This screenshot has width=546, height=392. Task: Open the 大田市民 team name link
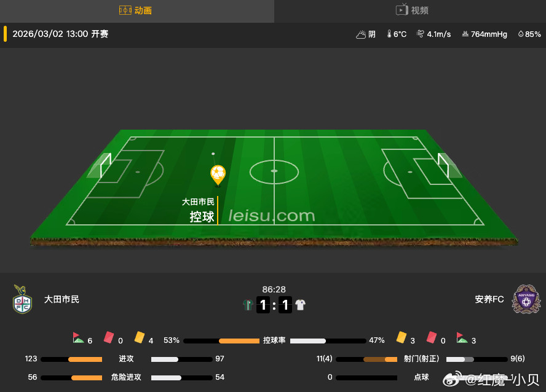coord(61,299)
